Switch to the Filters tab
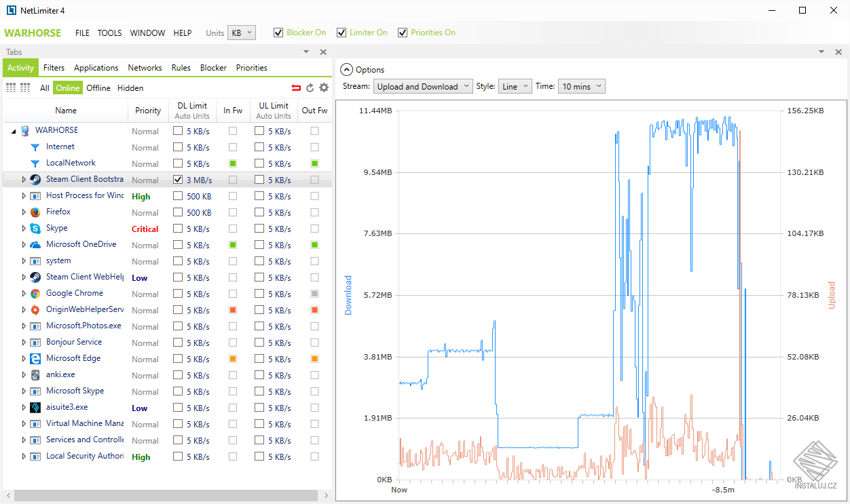 (54, 68)
